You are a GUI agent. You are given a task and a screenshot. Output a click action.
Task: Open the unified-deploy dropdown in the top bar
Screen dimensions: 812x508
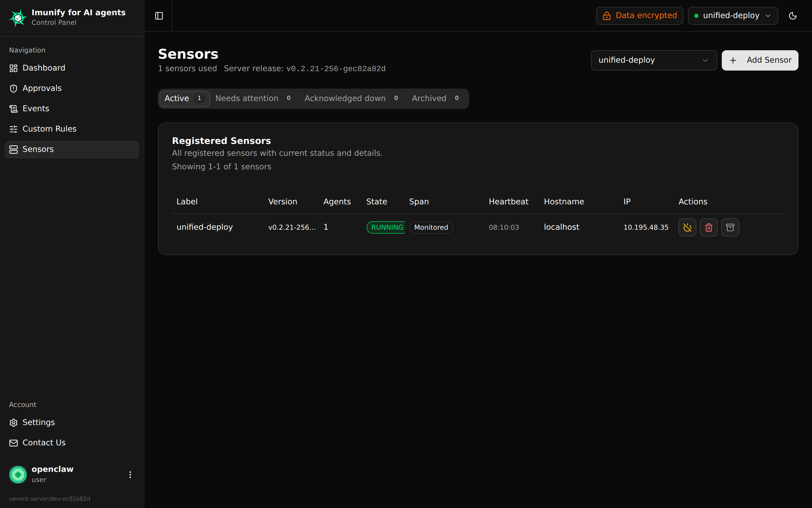(733, 16)
